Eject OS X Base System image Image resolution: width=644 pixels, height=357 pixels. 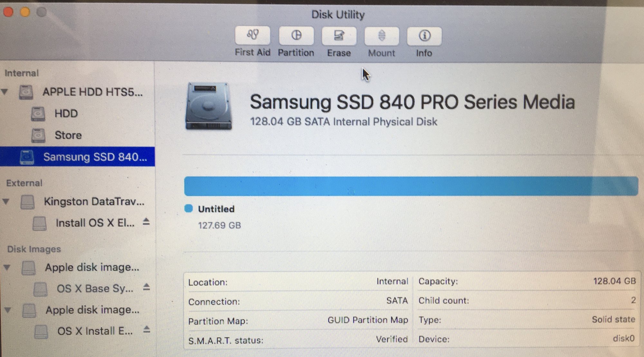[x=147, y=287]
